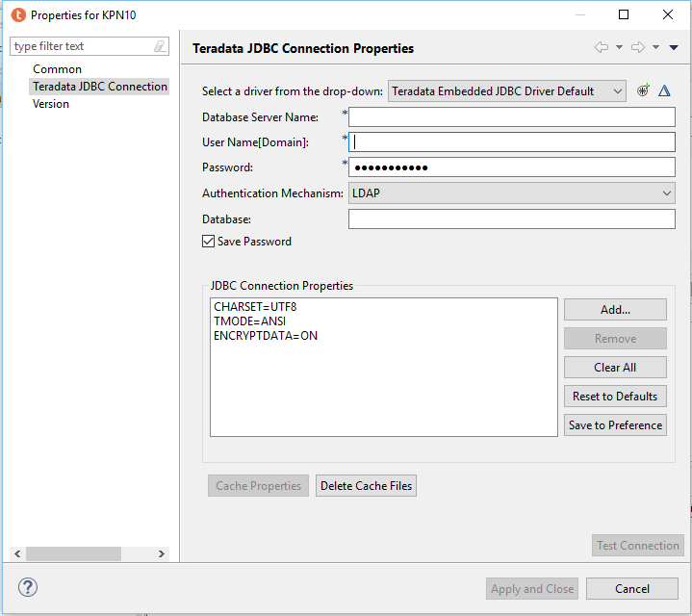
Task: Click Apply and Close button
Action: tap(532, 589)
